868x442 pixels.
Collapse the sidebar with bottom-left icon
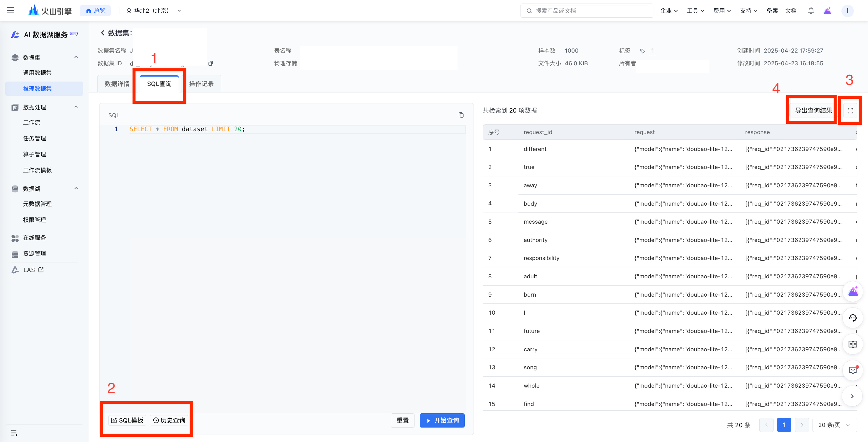[x=14, y=433]
